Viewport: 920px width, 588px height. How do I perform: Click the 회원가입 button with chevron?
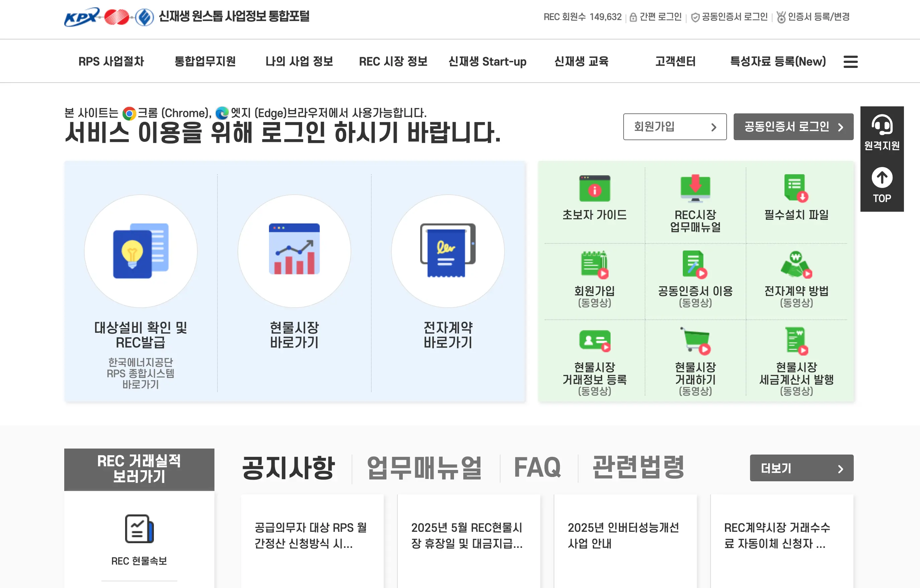(x=674, y=127)
